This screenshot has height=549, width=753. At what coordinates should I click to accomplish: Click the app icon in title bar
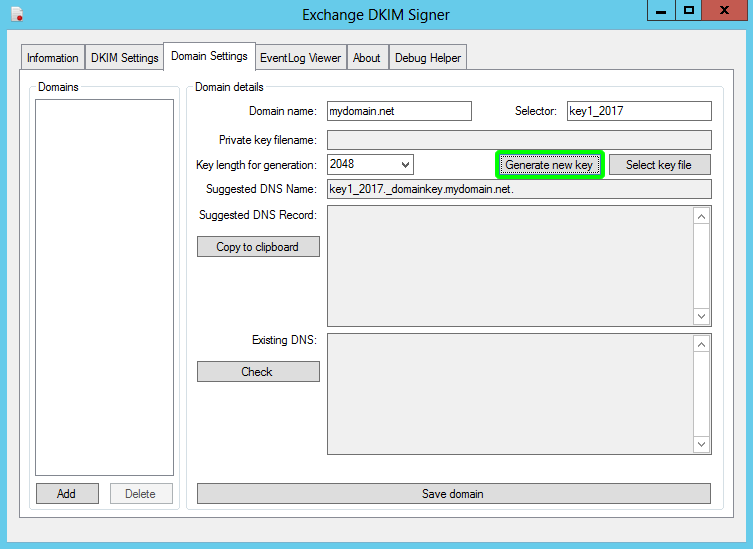tap(17, 14)
